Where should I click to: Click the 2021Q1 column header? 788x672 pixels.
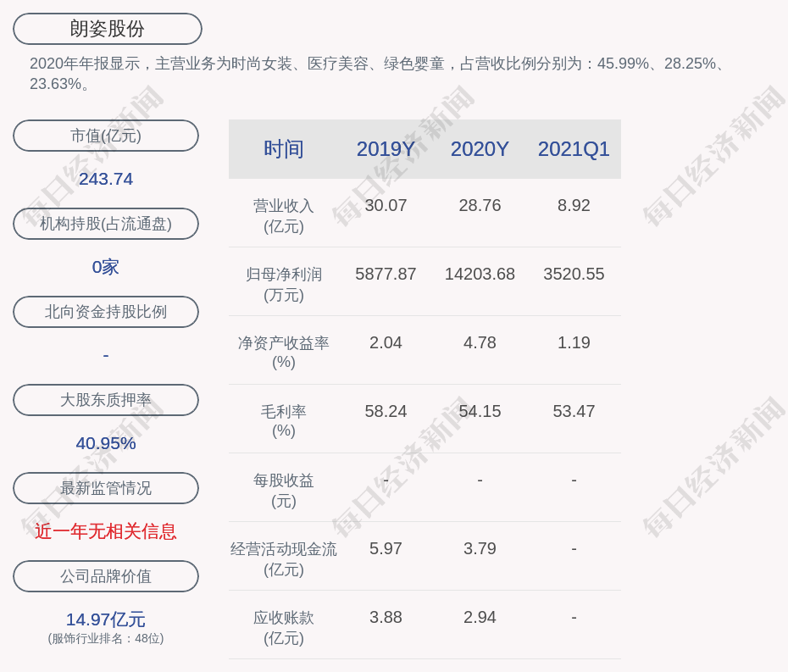coord(574,149)
